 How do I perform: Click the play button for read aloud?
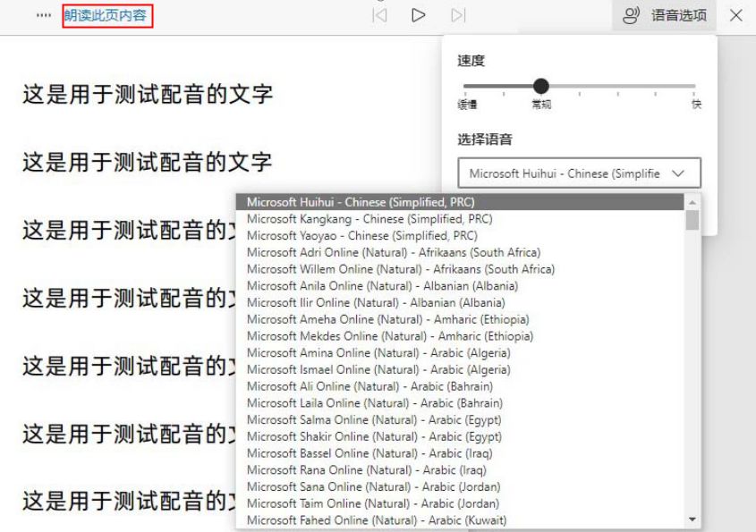pyautogui.click(x=419, y=15)
